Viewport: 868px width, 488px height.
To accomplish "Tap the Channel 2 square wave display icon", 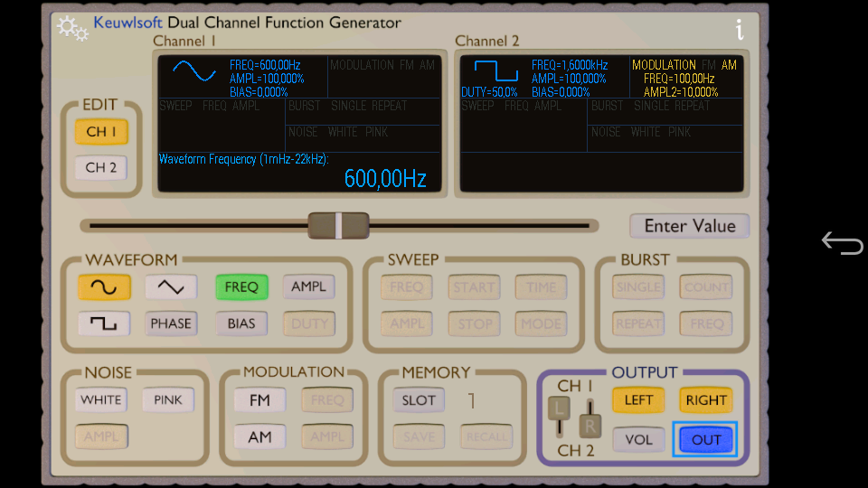I will [494, 71].
